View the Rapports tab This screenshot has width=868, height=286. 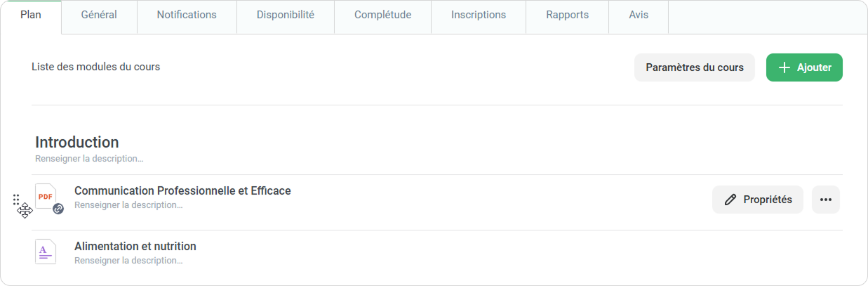[567, 15]
